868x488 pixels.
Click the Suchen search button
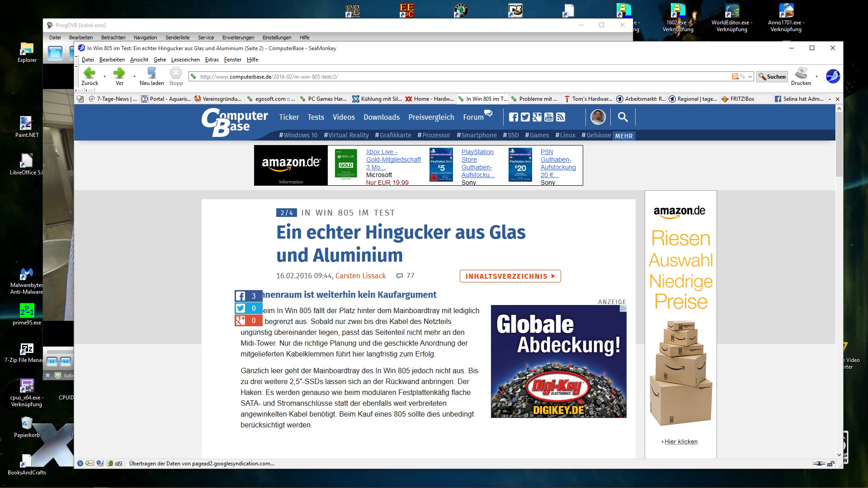pyautogui.click(x=772, y=76)
